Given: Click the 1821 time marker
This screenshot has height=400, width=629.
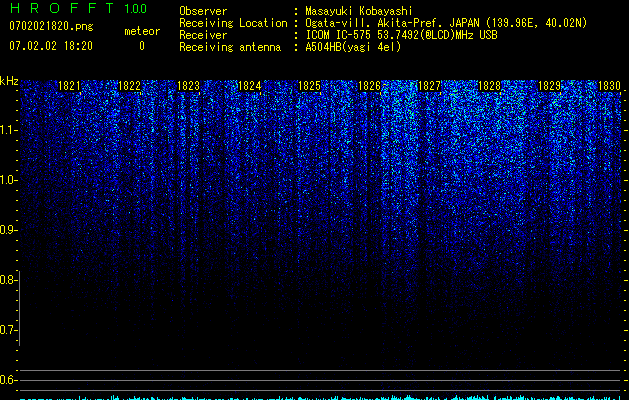Looking at the screenshot, I should pyautogui.click(x=69, y=86).
